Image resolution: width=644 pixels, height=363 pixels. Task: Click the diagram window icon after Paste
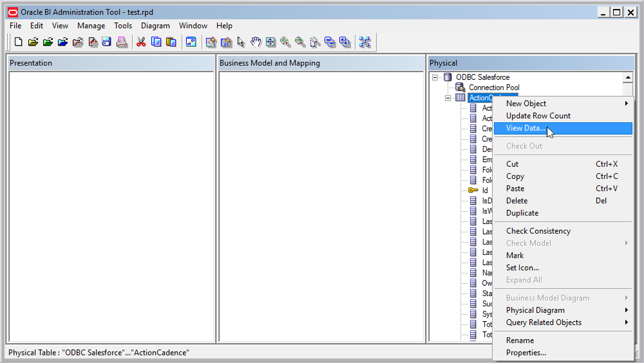191,42
